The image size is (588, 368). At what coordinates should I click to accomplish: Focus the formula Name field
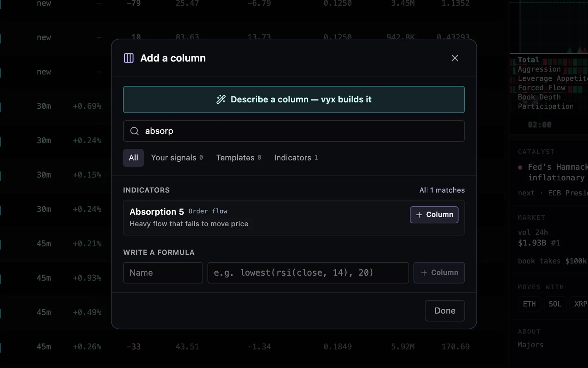163,273
